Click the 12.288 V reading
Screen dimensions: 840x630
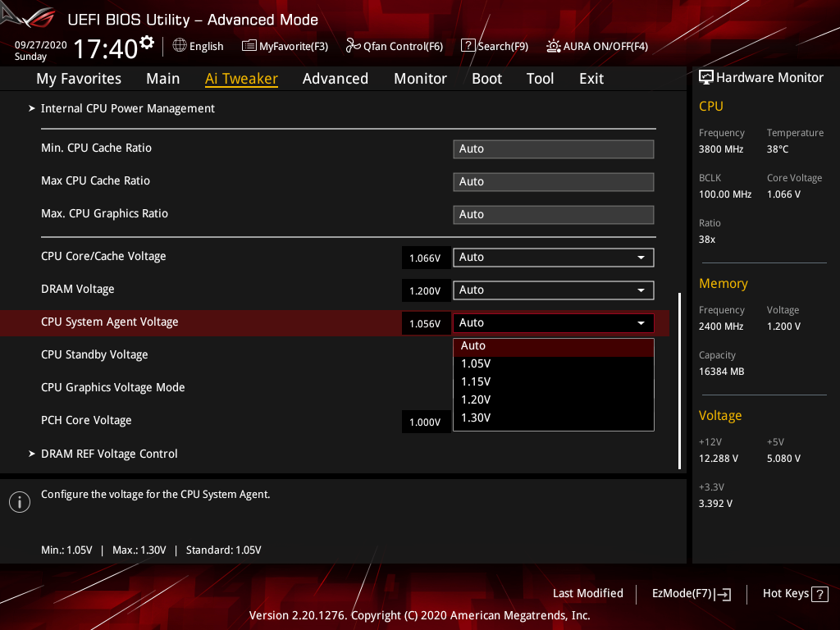click(719, 459)
